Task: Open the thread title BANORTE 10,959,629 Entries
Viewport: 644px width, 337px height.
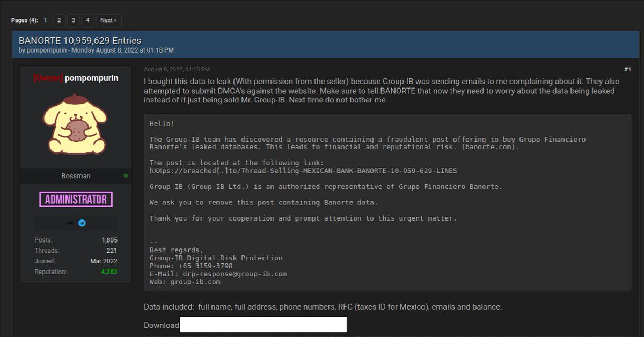Action: pyautogui.click(x=79, y=40)
